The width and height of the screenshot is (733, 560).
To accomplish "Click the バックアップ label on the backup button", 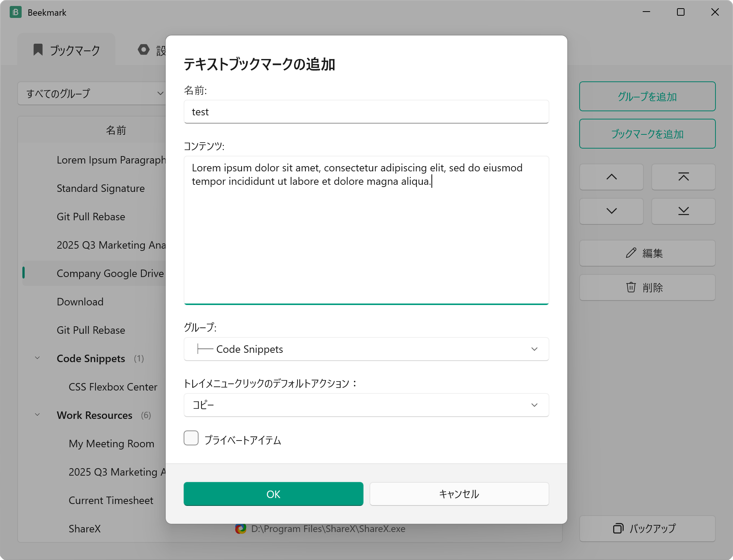I will click(652, 529).
